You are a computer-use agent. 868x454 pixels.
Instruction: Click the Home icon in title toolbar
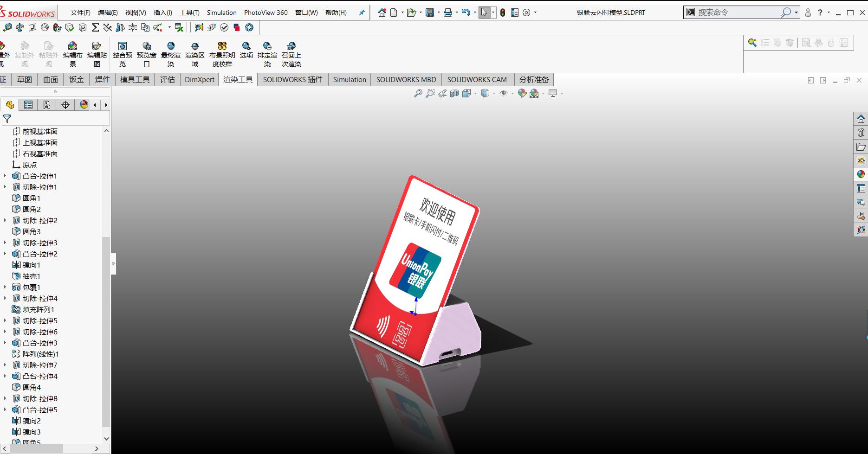(382, 13)
